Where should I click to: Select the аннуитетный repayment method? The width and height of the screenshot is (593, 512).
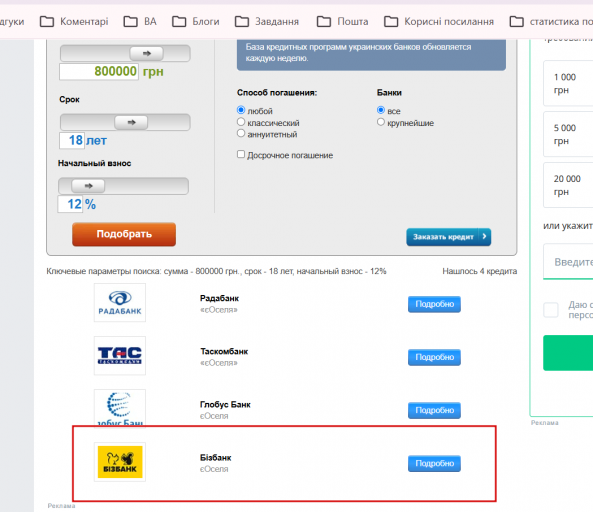(x=241, y=133)
